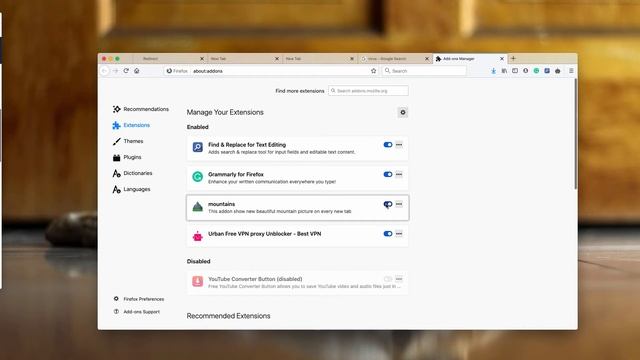Bookmark this page with the star icon
640x360 pixels.
[x=373, y=71]
